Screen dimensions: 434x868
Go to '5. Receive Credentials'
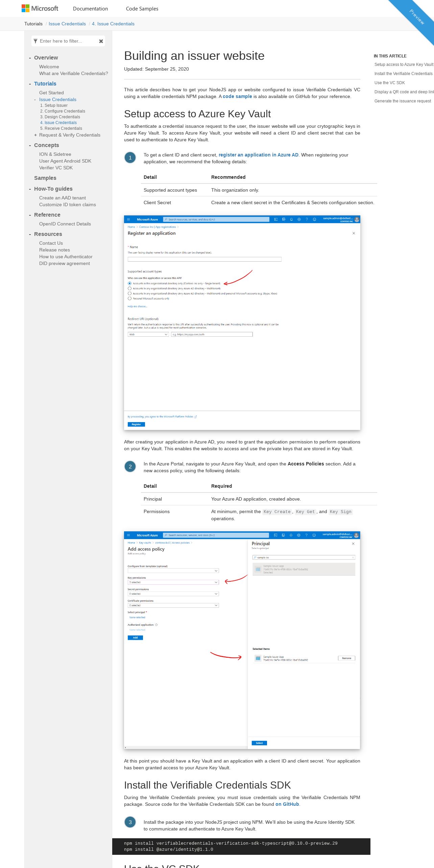(61, 128)
